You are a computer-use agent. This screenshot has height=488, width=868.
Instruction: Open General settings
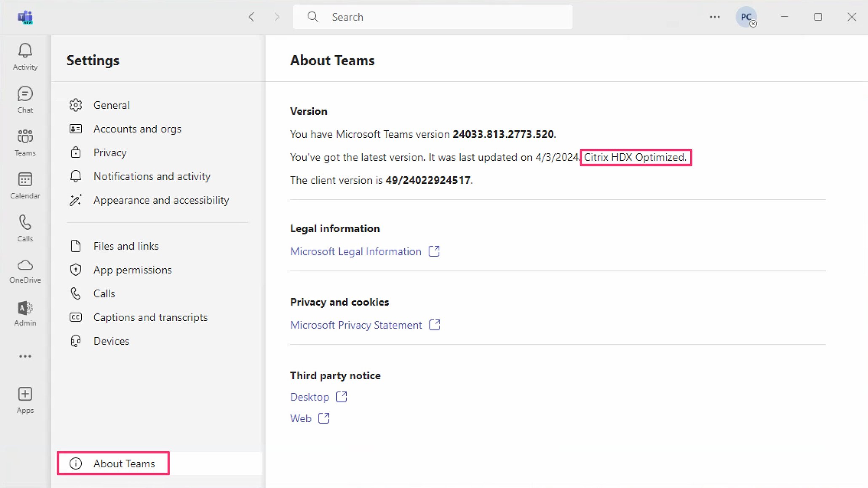[111, 105]
